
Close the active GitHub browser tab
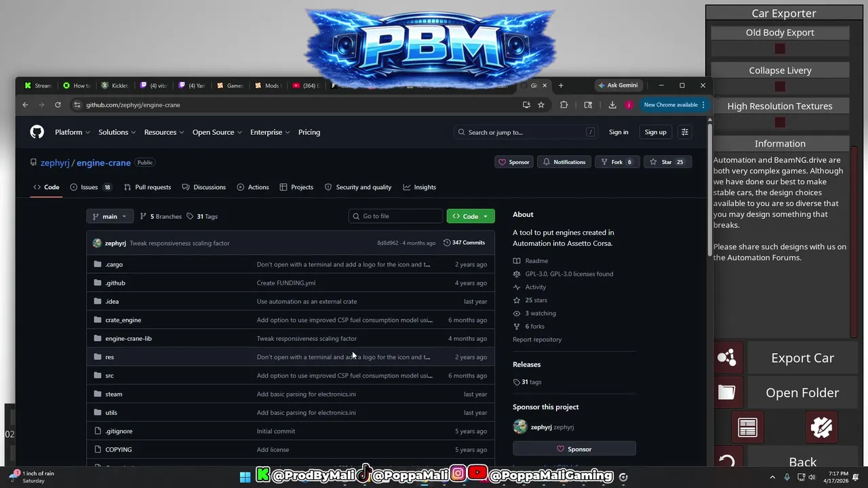tap(544, 85)
